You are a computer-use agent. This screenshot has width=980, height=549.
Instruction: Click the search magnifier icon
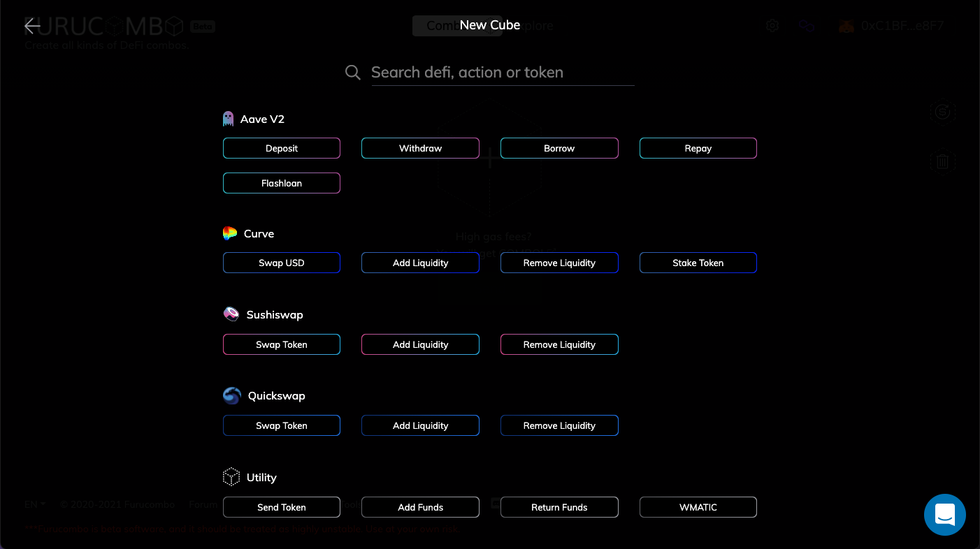[353, 73]
